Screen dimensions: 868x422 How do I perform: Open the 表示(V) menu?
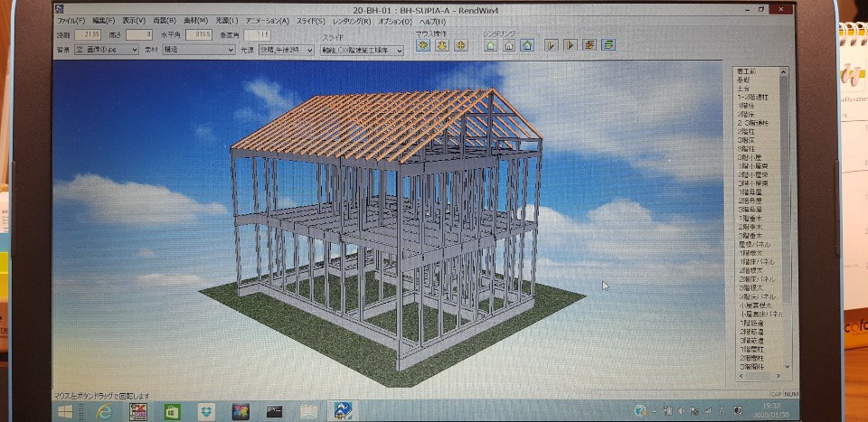point(134,21)
